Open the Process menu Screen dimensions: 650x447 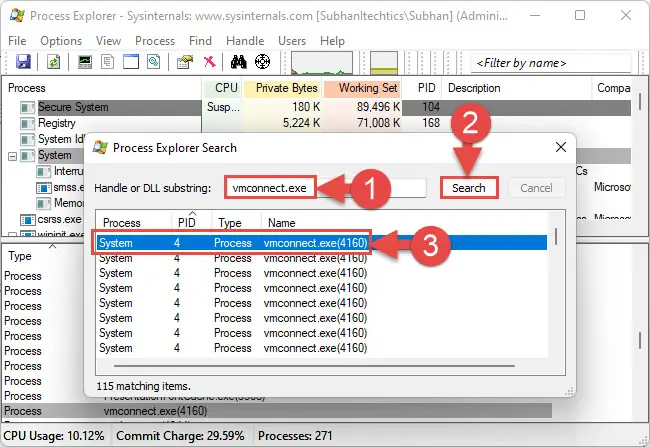[x=155, y=41]
